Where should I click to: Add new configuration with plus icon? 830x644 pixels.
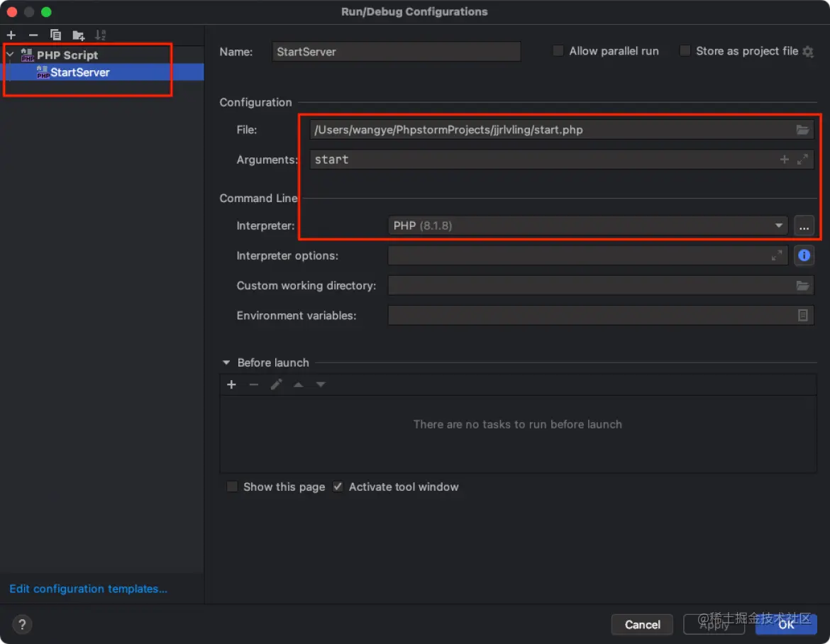pyautogui.click(x=11, y=35)
